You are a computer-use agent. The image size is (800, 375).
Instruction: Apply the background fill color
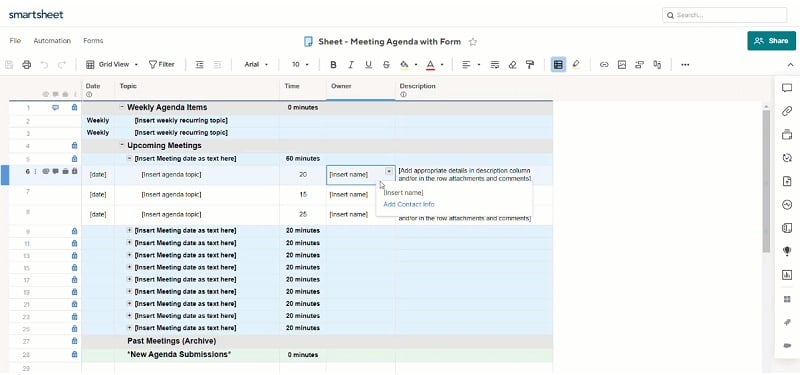(405, 65)
